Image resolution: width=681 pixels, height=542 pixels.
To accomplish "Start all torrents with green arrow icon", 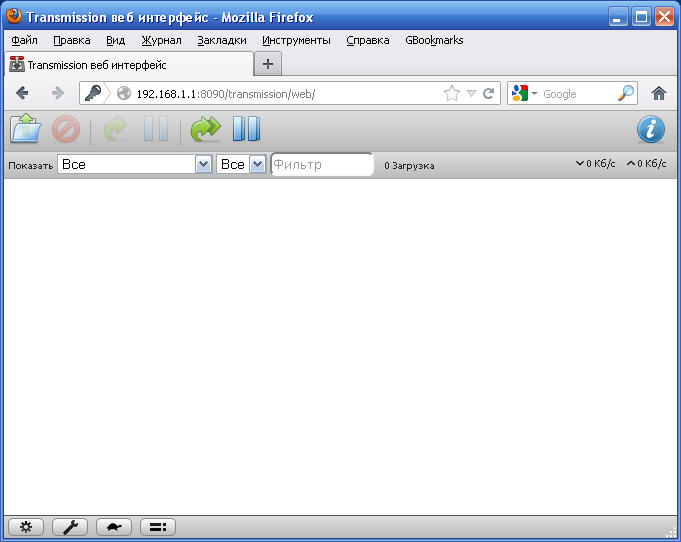I will (x=206, y=130).
